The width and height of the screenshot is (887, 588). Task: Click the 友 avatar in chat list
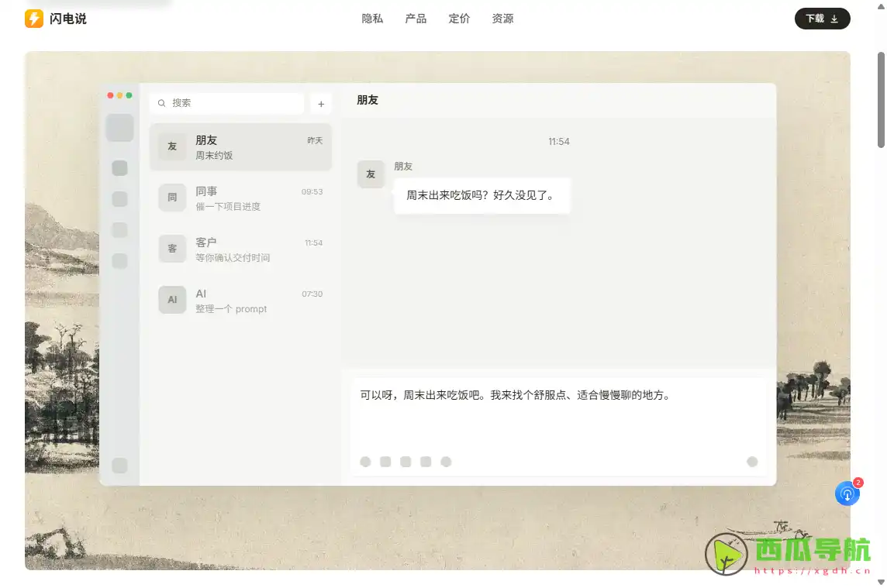(172, 146)
